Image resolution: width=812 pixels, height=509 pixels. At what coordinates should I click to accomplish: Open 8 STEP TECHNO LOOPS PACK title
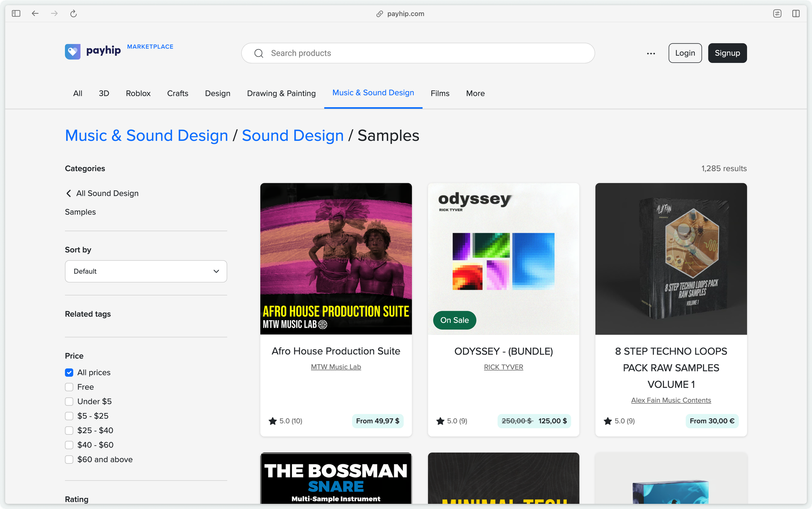[x=671, y=368]
